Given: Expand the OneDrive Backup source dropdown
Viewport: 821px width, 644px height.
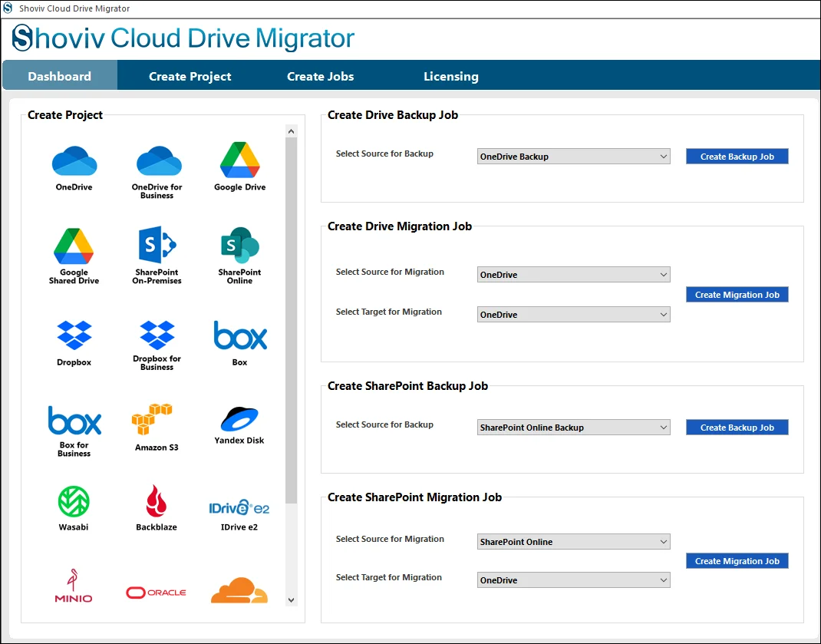Looking at the screenshot, I should 573,156.
